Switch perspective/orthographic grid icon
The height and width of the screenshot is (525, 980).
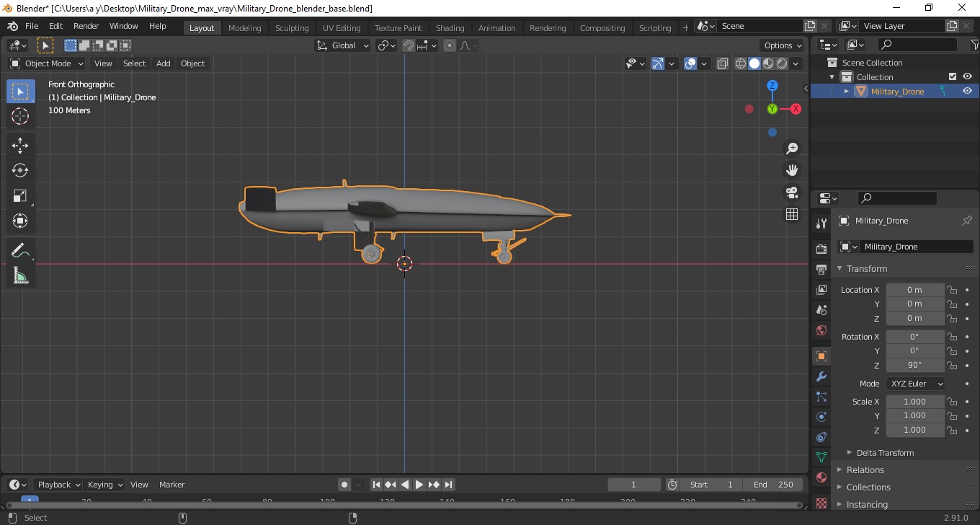coord(792,214)
